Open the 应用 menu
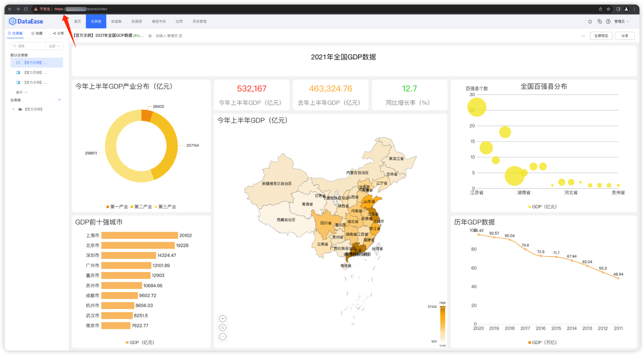The width and height of the screenshot is (644, 355). point(179,21)
